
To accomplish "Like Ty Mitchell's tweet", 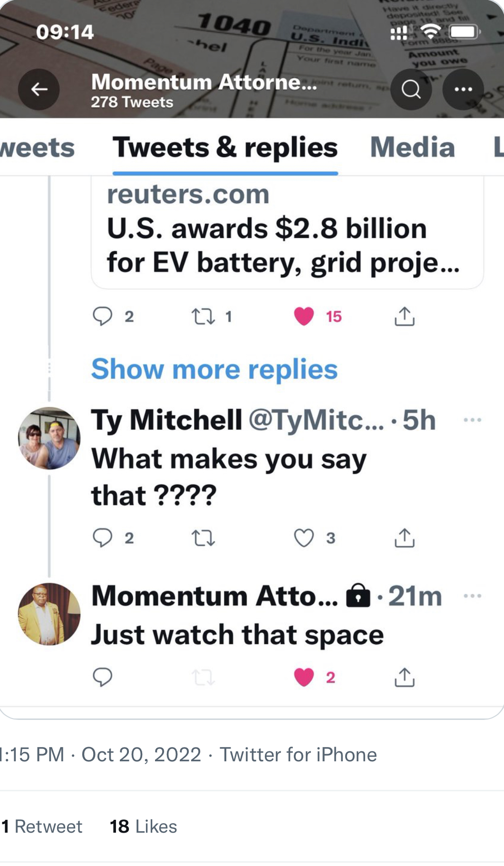I will tap(304, 538).
